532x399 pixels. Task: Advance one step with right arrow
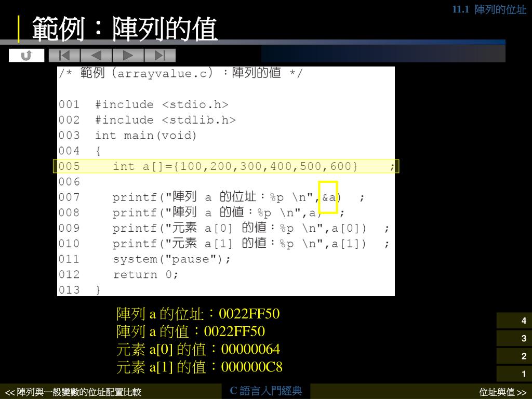coord(128,55)
